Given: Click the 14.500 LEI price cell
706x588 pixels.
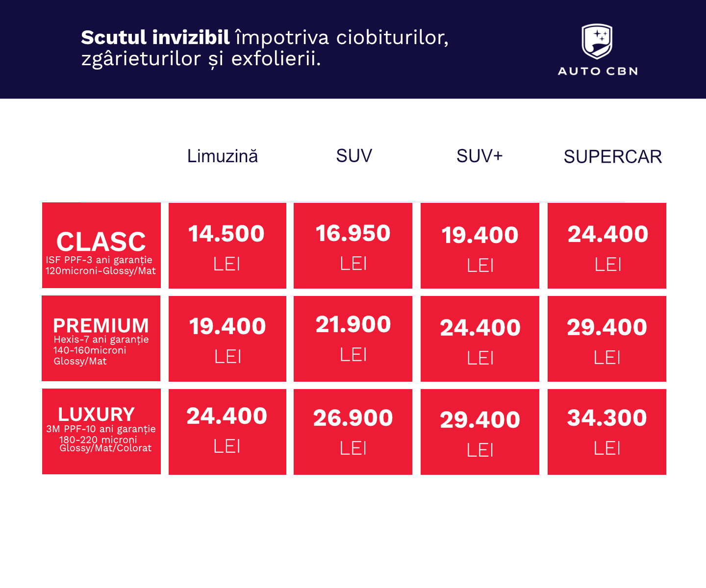Looking at the screenshot, I should pos(227,245).
